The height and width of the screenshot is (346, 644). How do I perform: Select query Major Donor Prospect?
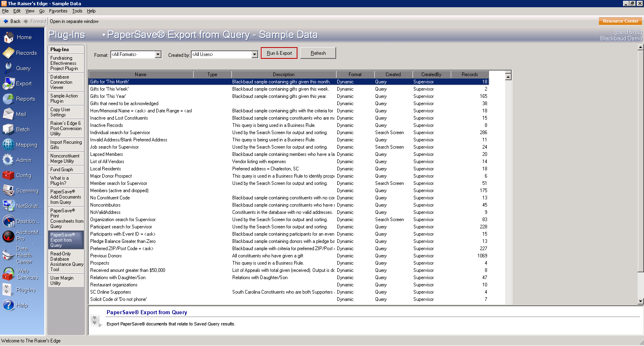[289, 176]
